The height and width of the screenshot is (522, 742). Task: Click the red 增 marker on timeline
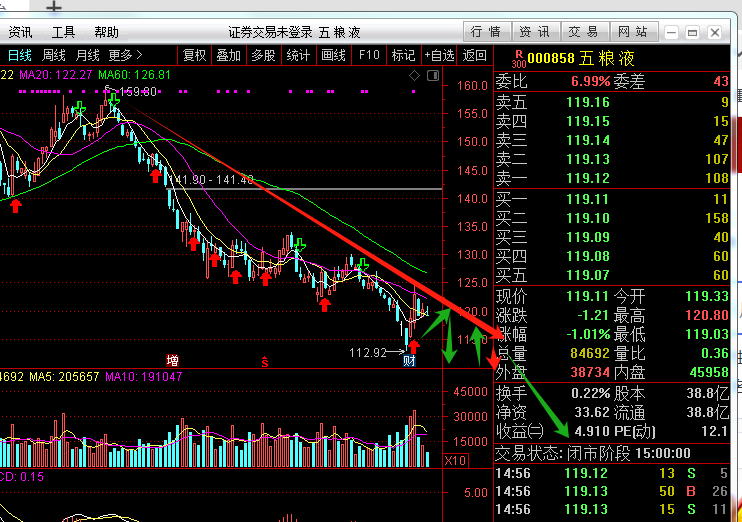point(173,360)
